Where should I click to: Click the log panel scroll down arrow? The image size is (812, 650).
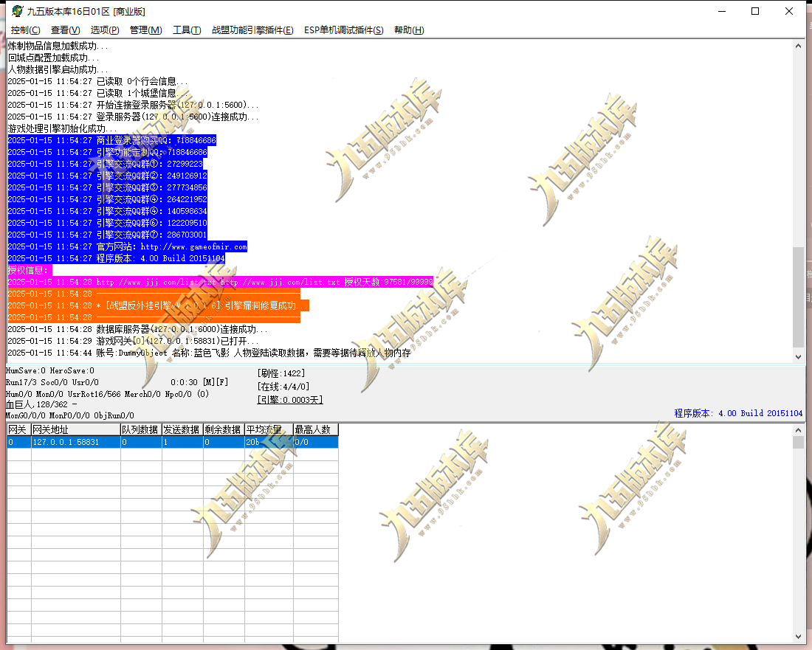coord(798,356)
